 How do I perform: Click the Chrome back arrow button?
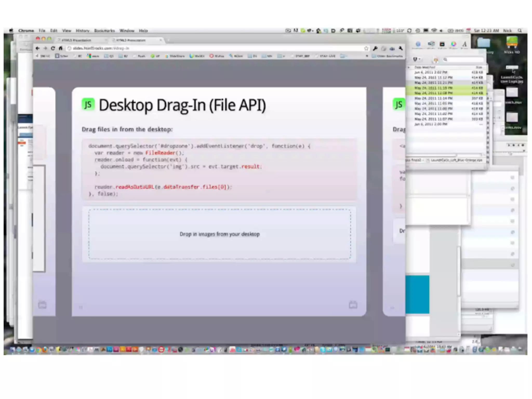(38, 48)
